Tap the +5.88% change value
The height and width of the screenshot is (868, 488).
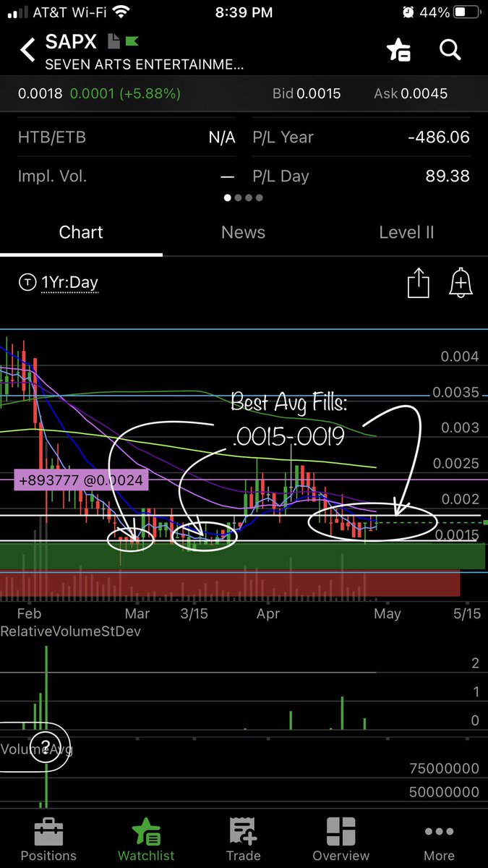150,93
